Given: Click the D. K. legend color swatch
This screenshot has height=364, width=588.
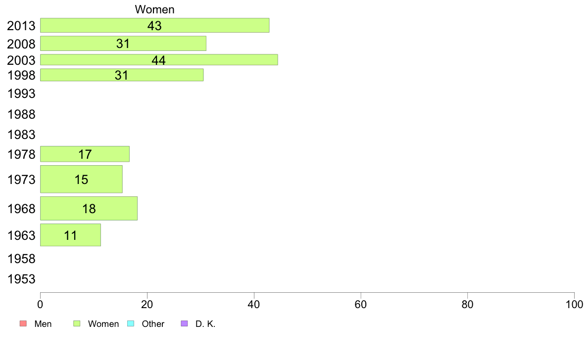Looking at the screenshot, I should [184, 323].
